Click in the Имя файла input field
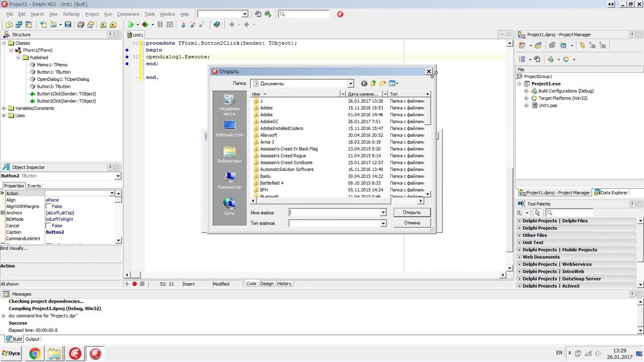Image resolution: width=644 pixels, height=362 pixels. pyautogui.click(x=335, y=213)
